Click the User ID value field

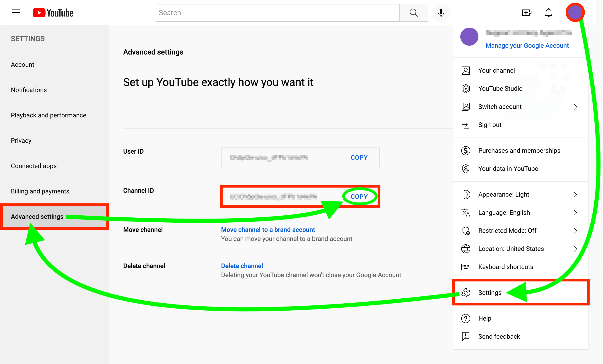[300, 158]
